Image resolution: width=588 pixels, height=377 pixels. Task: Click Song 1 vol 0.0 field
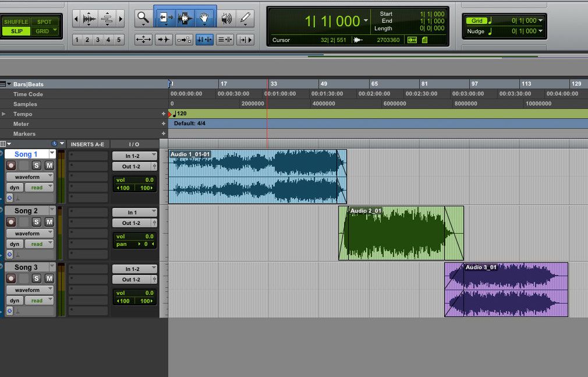tap(134, 180)
